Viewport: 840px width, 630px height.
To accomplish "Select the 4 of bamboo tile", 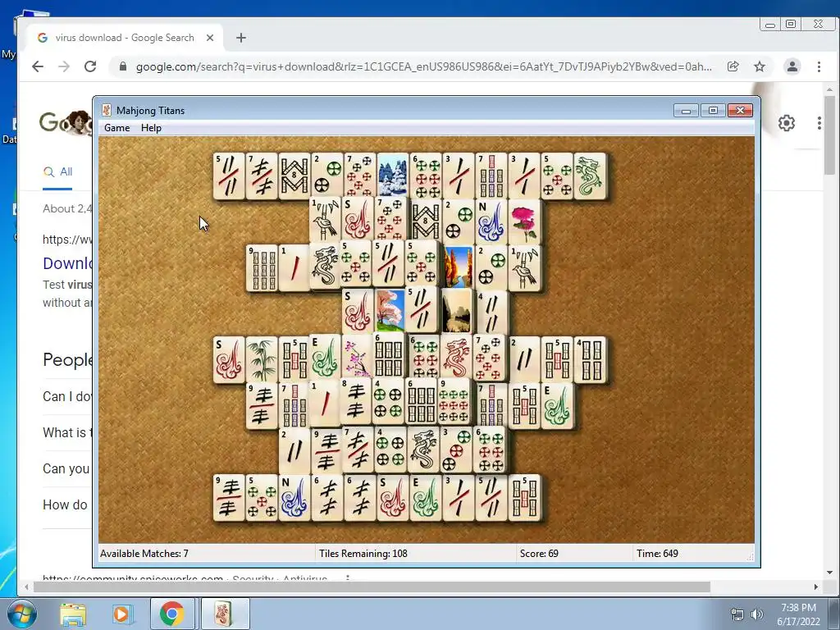I will click(x=590, y=359).
